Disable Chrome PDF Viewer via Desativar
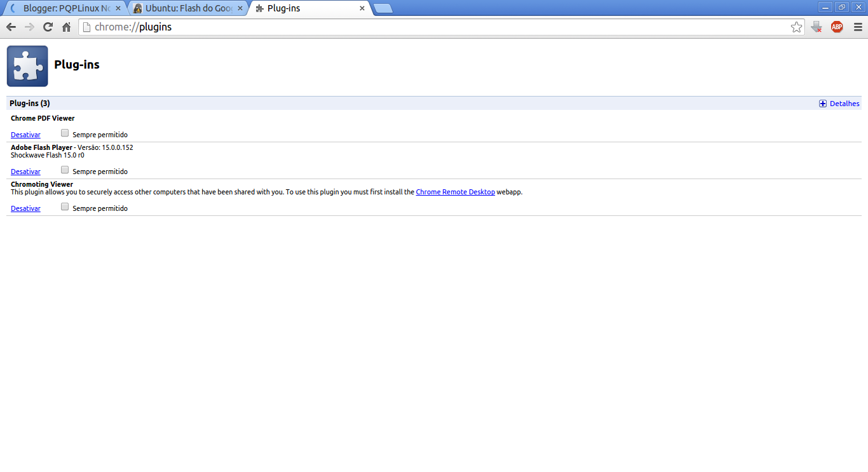Image resolution: width=868 pixels, height=472 pixels. (x=25, y=135)
